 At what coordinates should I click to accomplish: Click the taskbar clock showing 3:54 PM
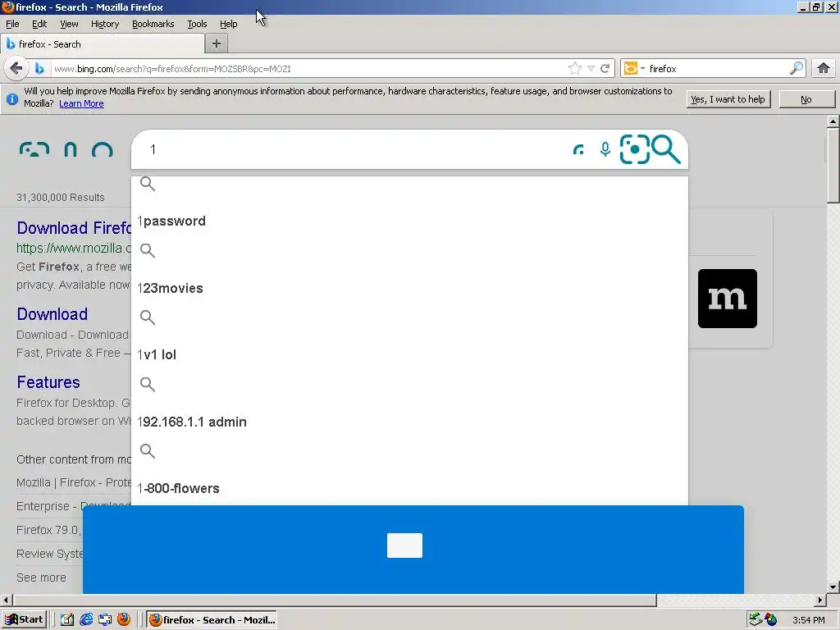coord(808,620)
